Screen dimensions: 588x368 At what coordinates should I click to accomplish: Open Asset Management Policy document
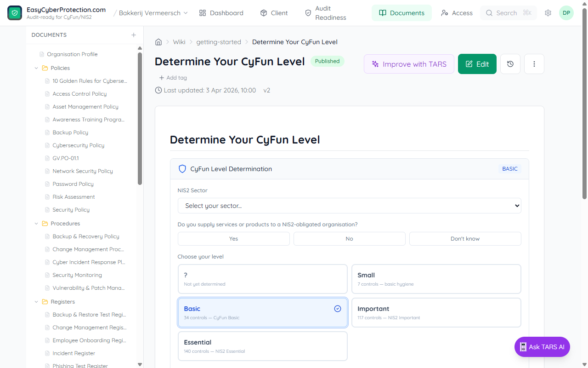point(85,107)
